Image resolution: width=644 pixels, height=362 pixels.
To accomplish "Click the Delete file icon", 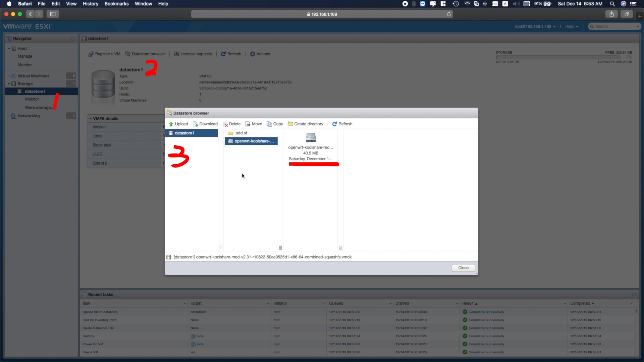I will click(225, 124).
